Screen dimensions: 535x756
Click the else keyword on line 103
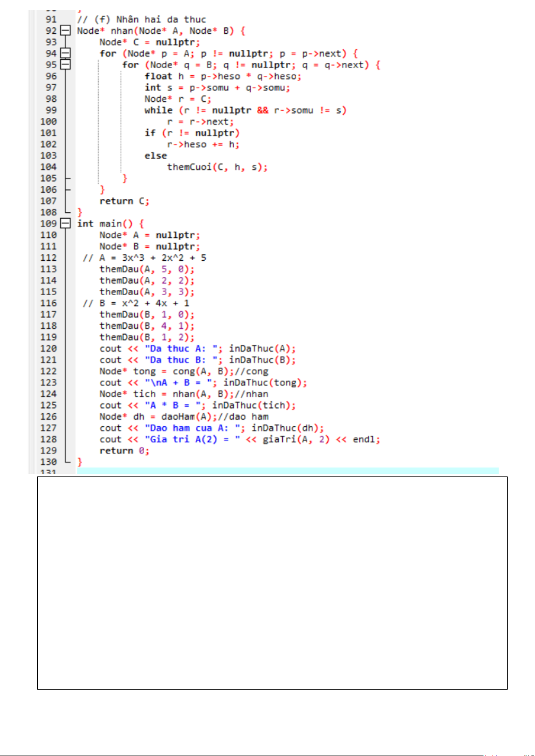[155, 156]
